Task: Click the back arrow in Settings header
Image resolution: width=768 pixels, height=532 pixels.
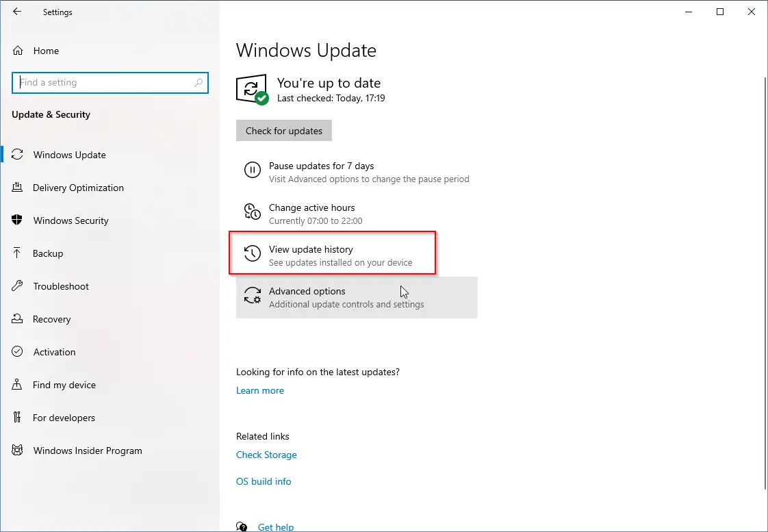Action: (17, 11)
